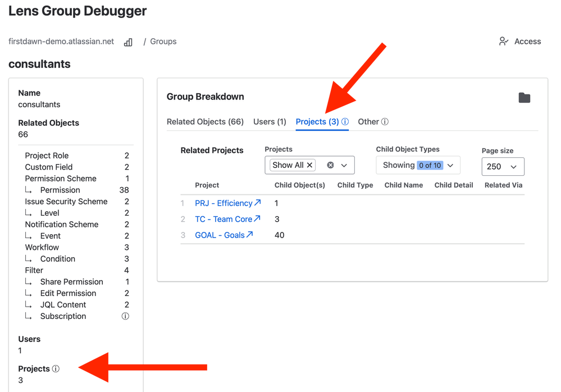Open the Child Object Types dropdown
Image resolution: width=561 pixels, height=392 pixels.
[418, 165]
